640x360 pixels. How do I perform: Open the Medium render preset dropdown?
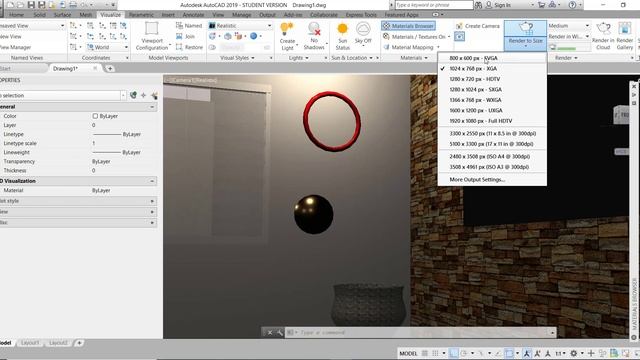coord(569,26)
